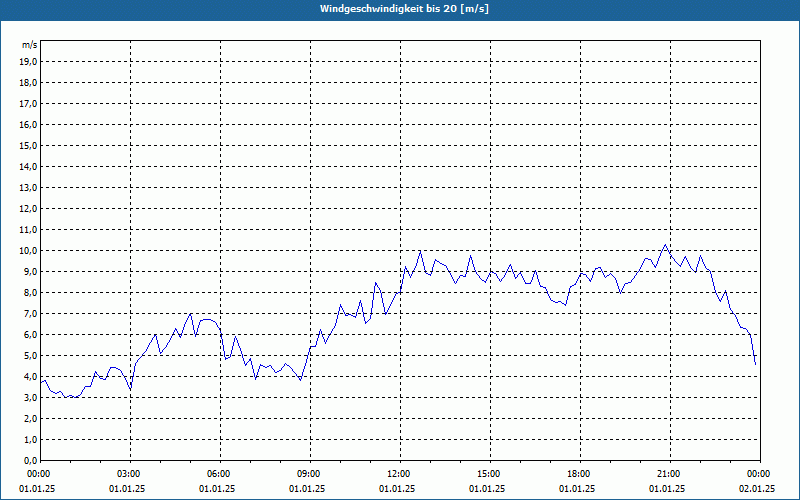Click the chart title 'Windgeschwindigkeit bis 20 [m/s]'
The image size is (800, 500).
pos(404,9)
